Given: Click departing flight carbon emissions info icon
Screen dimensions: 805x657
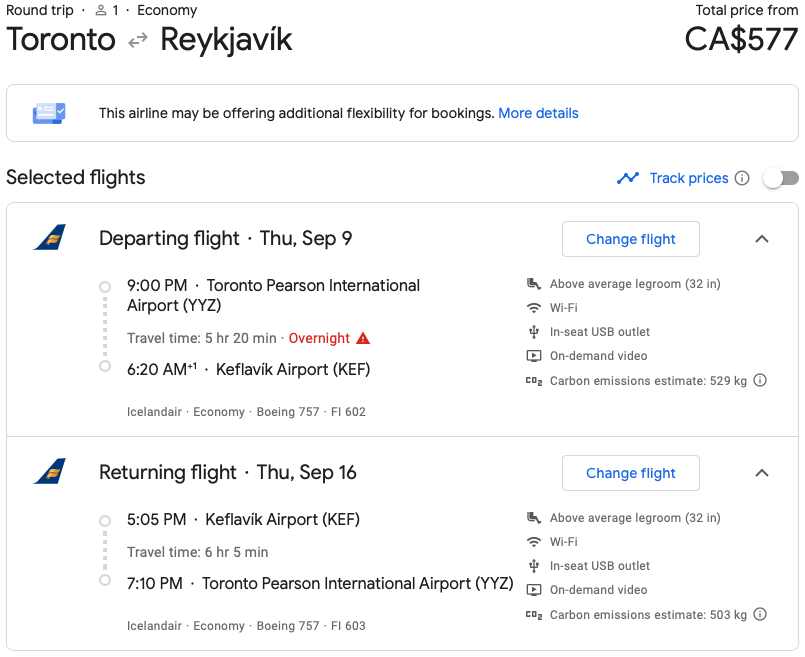Looking at the screenshot, I should [x=760, y=380].
